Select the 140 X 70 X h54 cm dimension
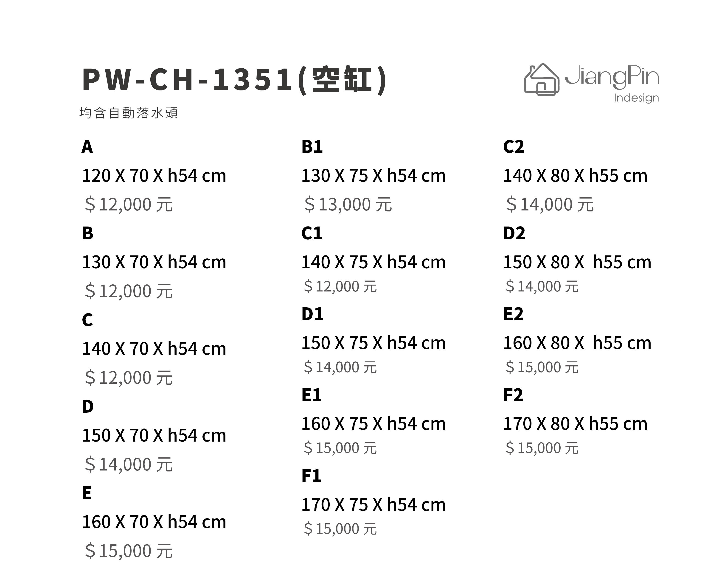Screen dimensions: 716x588 (154, 349)
